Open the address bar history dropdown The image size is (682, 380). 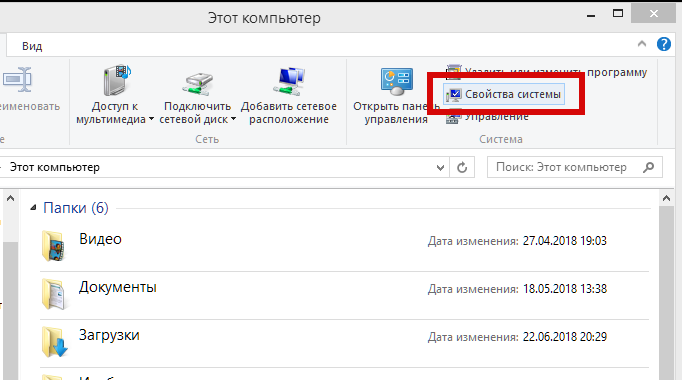[x=440, y=168]
